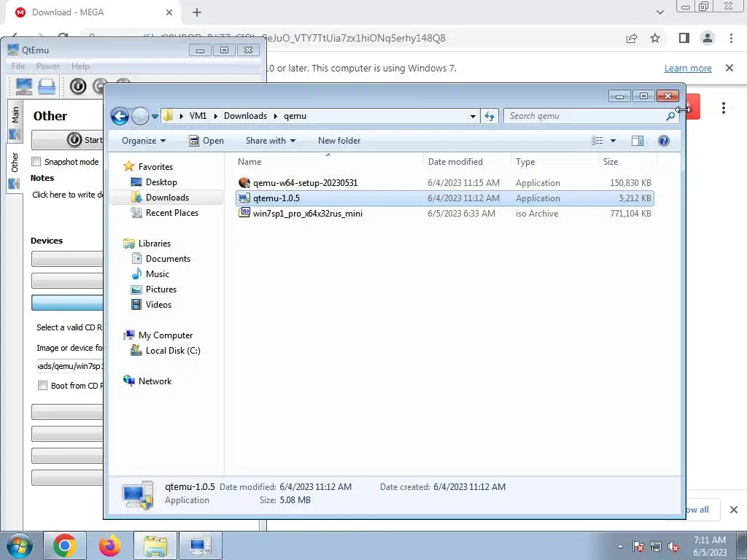The image size is (747, 560).
Task: Open the File menu in QtEmu
Action: click(18, 66)
